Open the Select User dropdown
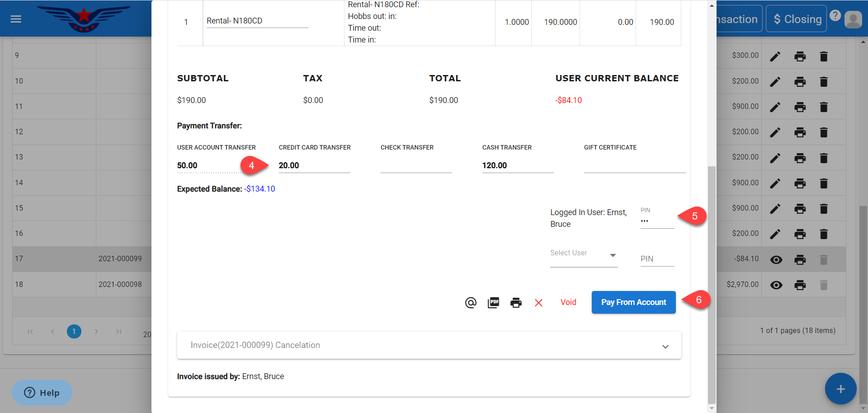The height and width of the screenshot is (413, 868). (x=583, y=255)
